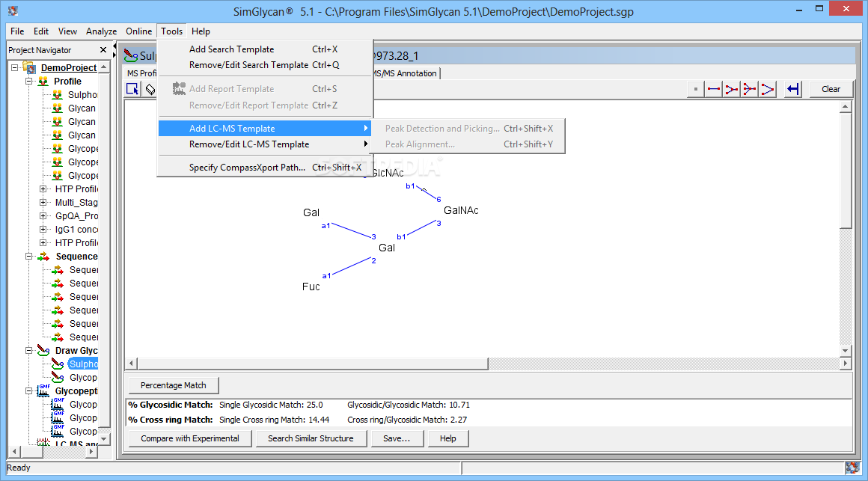Click the status bar icon at bottom right
Image resolution: width=868 pixels, height=481 pixels.
click(x=852, y=468)
